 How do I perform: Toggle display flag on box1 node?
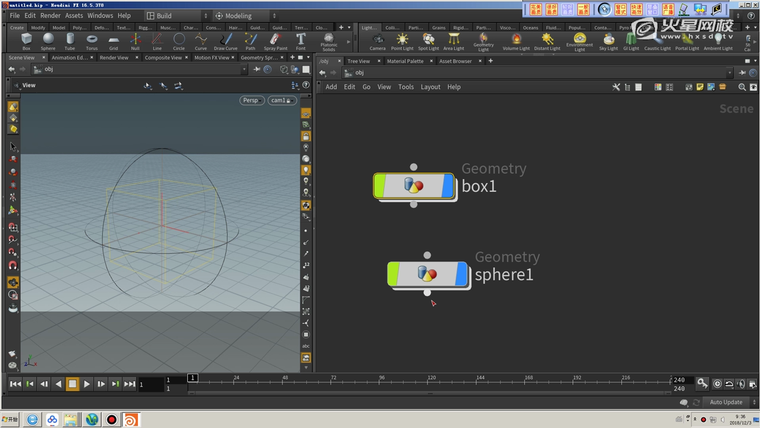[x=447, y=186]
